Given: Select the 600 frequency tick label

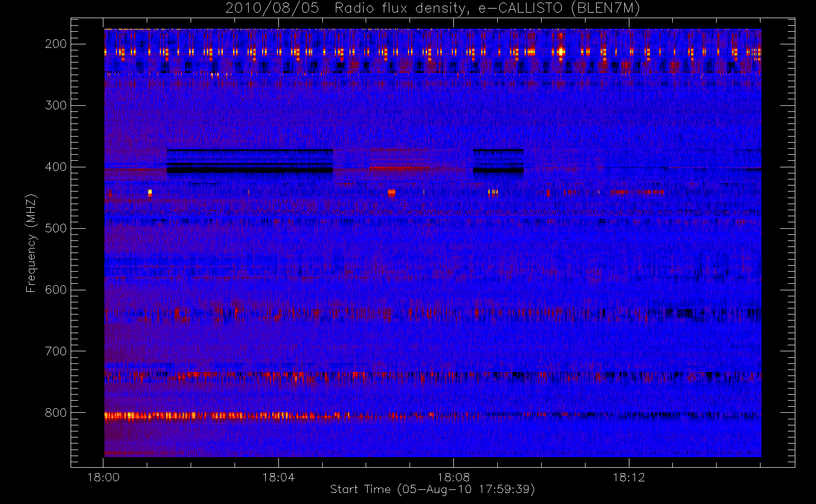Looking at the screenshot, I should pyautogui.click(x=56, y=290).
